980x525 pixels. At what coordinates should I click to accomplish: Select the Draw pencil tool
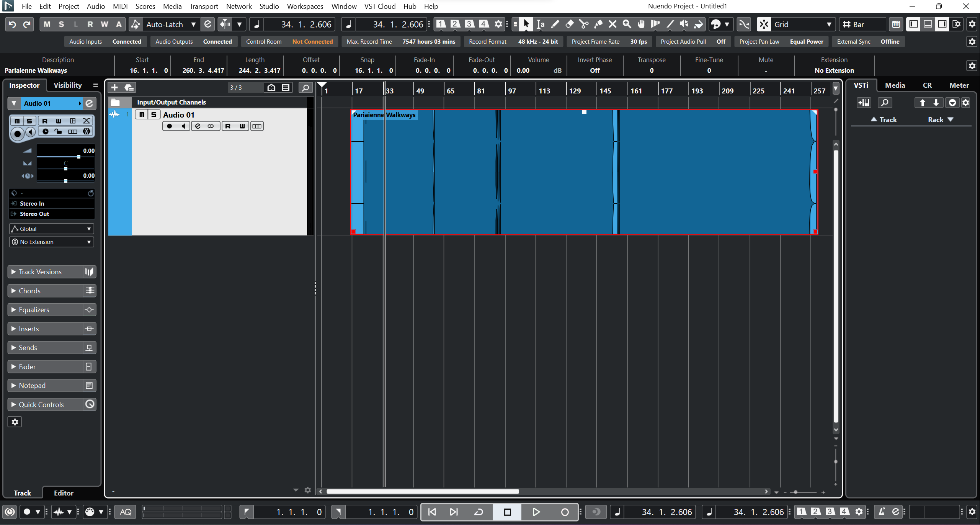[555, 25]
